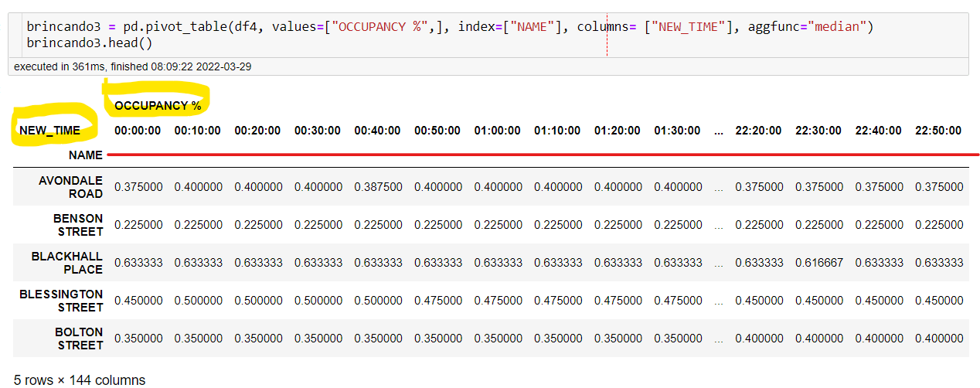980x388 pixels.
Task: Click the NEW_TIME columns-level label
Action: click(x=50, y=131)
